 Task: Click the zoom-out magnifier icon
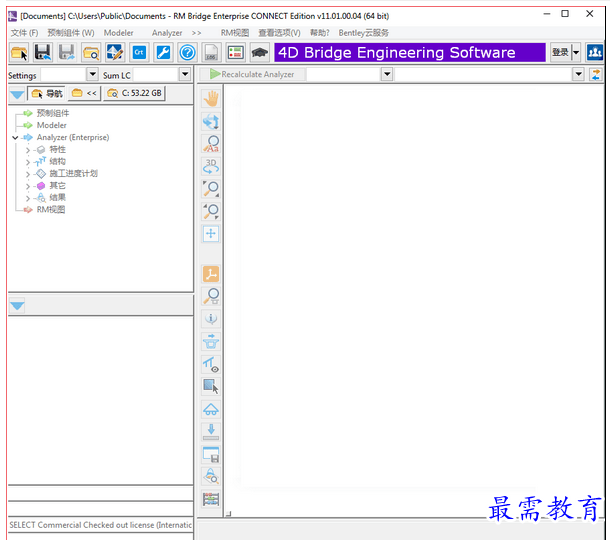[211, 211]
